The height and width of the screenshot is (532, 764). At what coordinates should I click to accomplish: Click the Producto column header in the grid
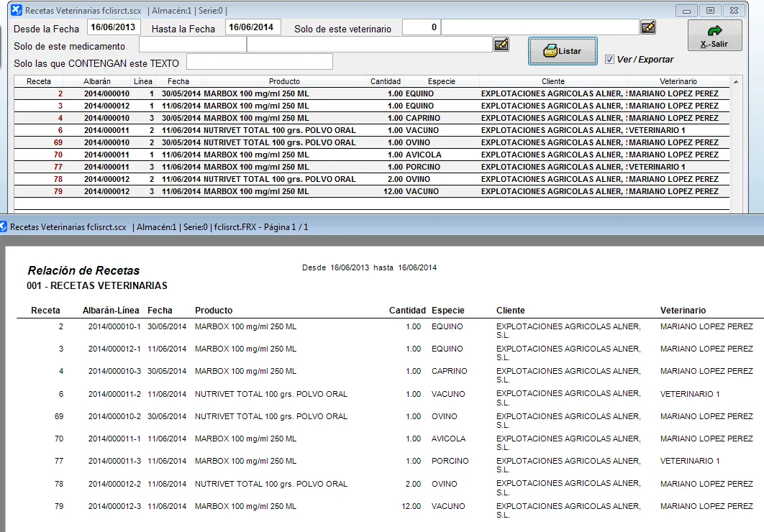[284, 81]
